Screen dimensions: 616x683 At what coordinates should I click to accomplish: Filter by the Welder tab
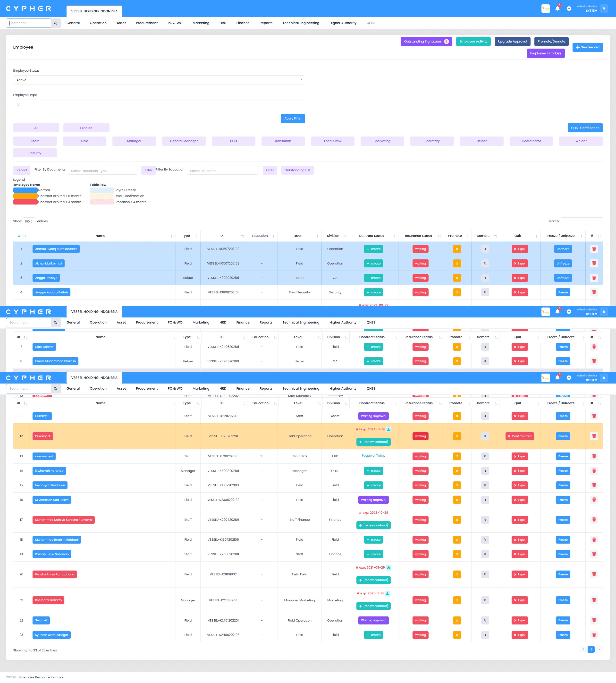[581, 141]
